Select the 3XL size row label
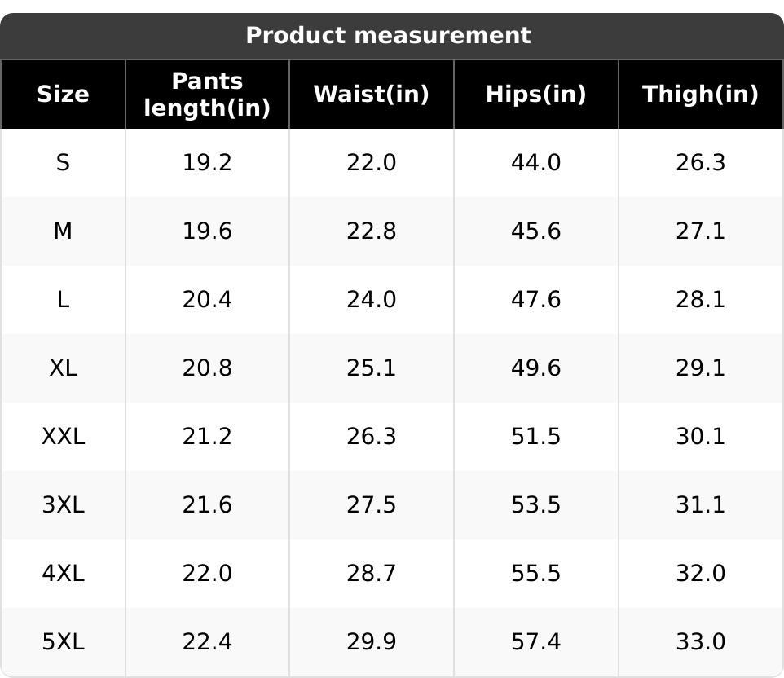This screenshot has height=678, width=784. point(63,505)
